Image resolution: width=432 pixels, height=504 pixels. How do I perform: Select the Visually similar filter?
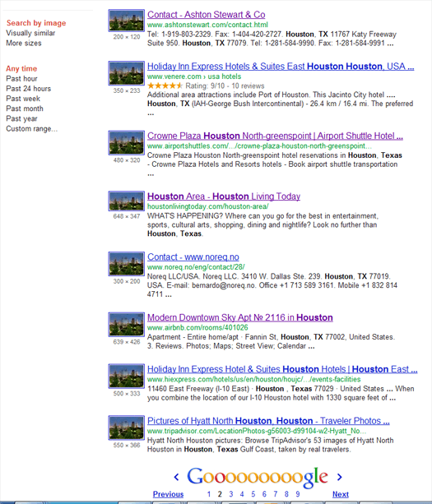click(x=30, y=33)
